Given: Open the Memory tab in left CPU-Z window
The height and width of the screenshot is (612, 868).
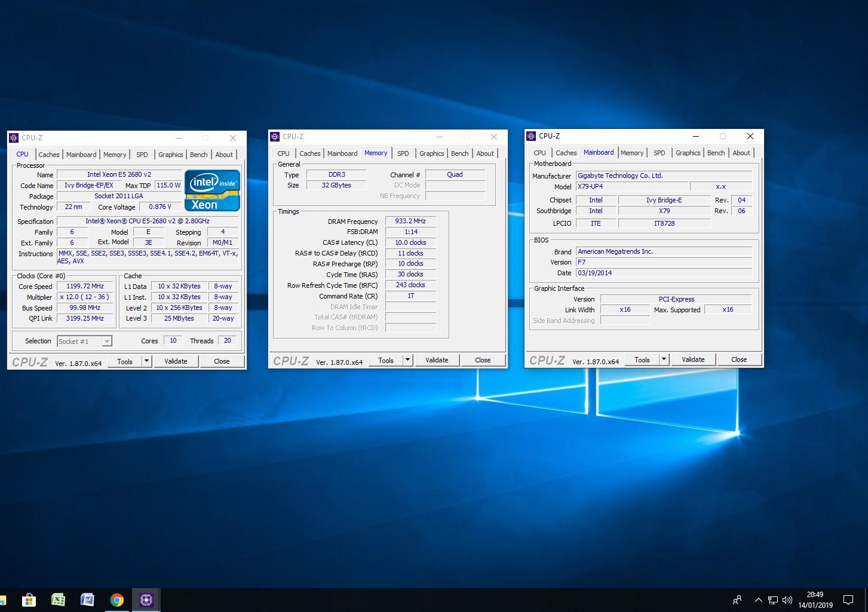Looking at the screenshot, I should coord(115,155).
